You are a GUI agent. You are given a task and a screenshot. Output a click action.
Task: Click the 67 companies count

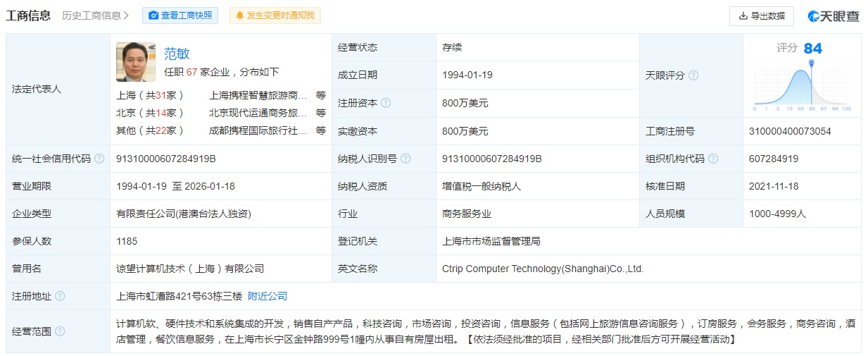click(191, 72)
